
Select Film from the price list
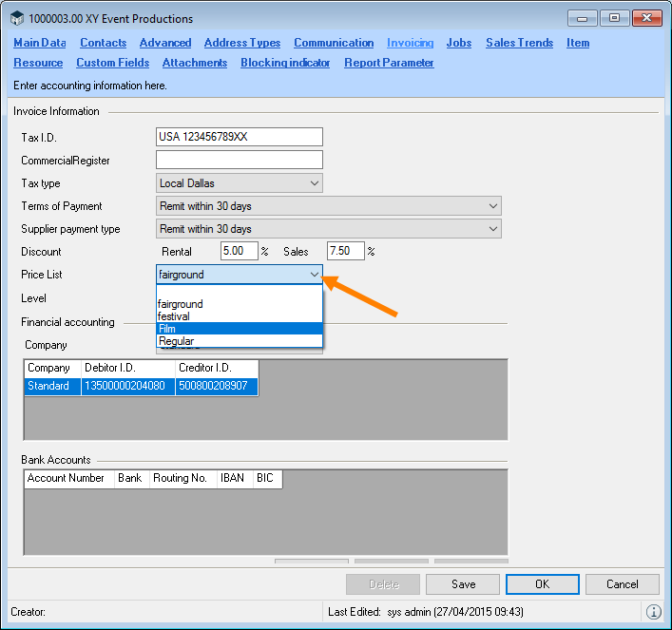[240, 329]
